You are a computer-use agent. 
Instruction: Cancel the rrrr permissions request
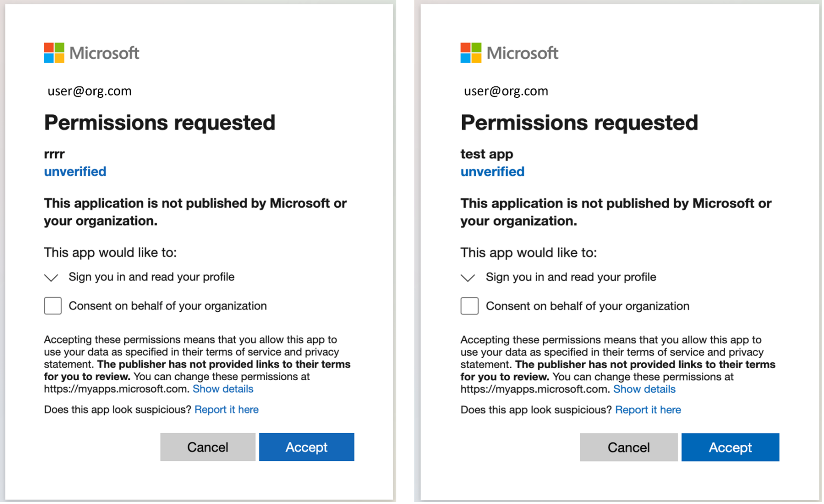point(208,447)
